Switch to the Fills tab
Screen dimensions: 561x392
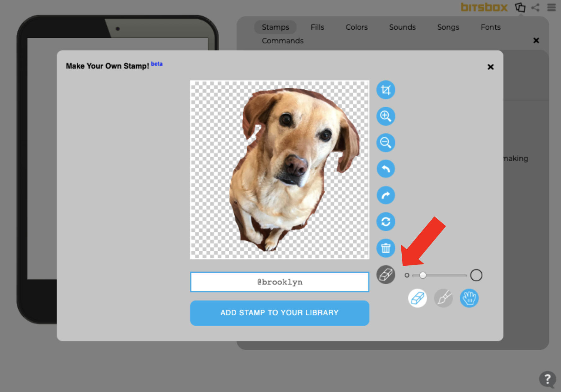pos(317,27)
